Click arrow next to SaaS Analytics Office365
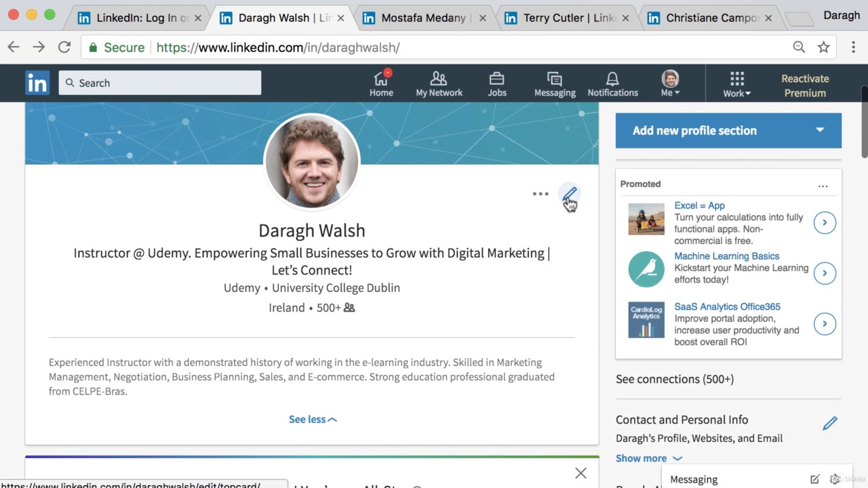The height and width of the screenshot is (488, 868). click(x=825, y=324)
